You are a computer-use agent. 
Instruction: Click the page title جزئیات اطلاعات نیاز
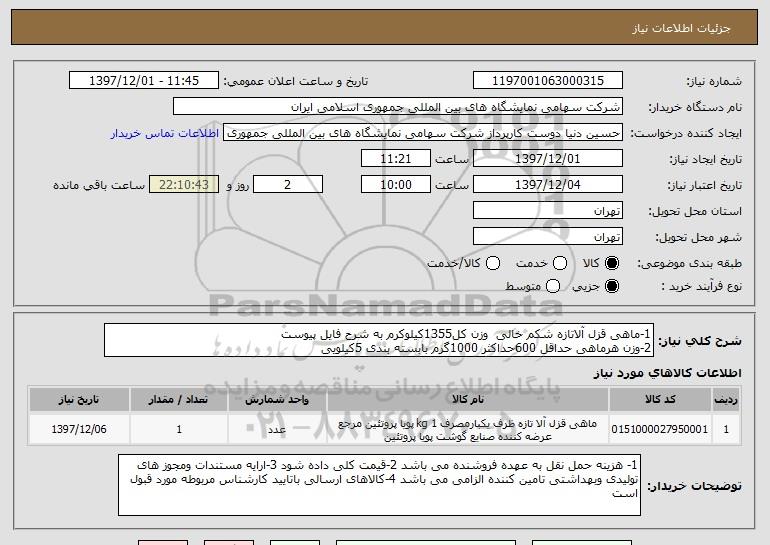(681, 28)
